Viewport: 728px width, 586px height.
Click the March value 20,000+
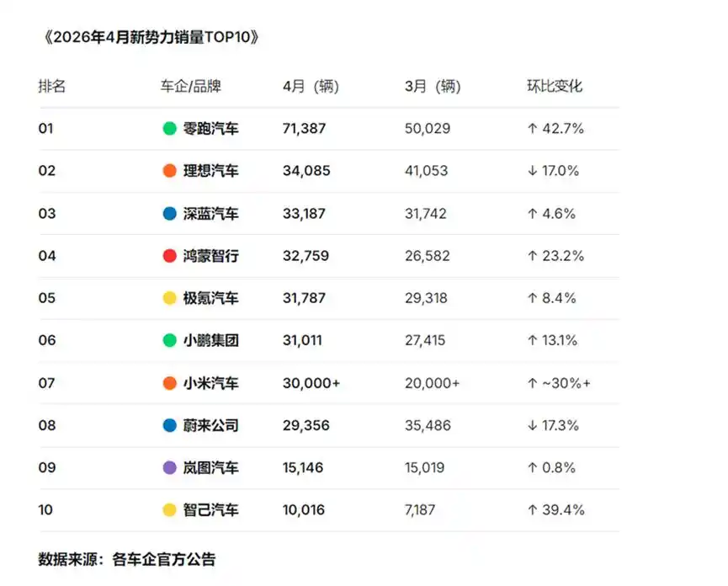(433, 382)
